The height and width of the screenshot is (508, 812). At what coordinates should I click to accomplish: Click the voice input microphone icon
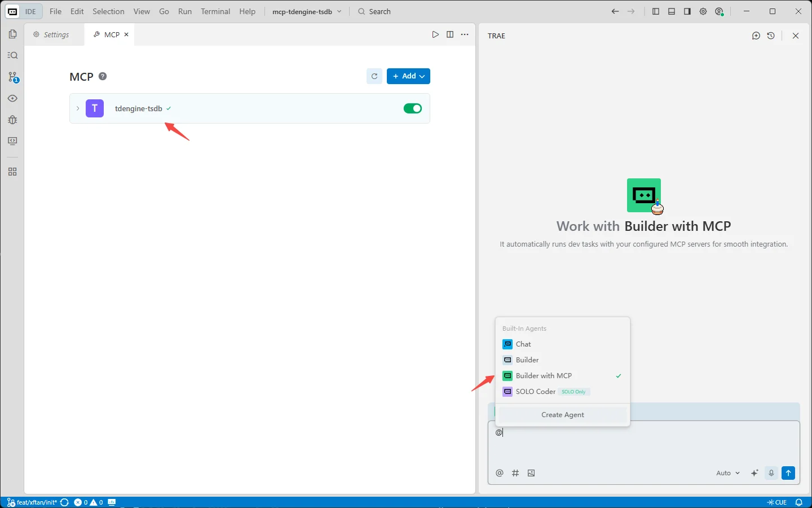tap(771, 473)
